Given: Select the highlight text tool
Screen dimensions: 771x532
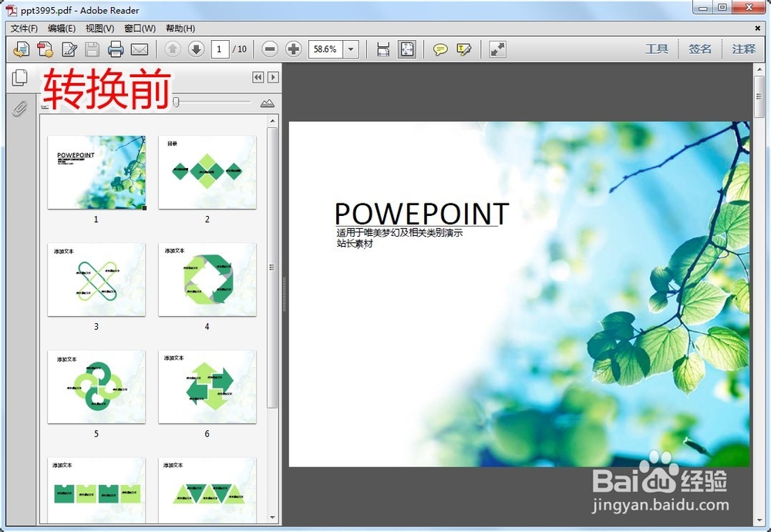Looking at the screenshot, I should click(x=463, y=49).
